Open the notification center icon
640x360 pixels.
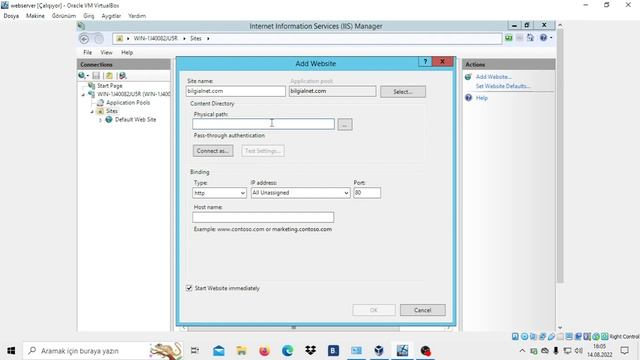pyautogui.click(x=624, y=351)
